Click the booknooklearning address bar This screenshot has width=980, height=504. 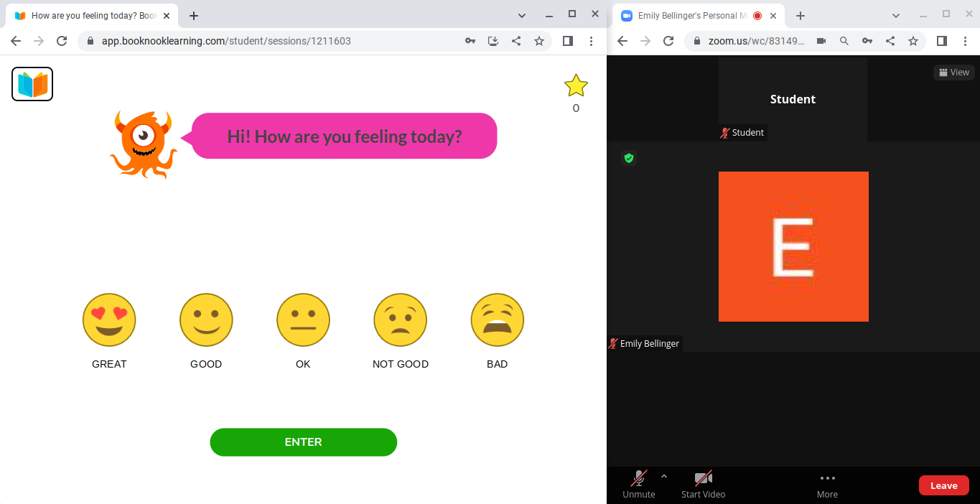coord(273,41)
